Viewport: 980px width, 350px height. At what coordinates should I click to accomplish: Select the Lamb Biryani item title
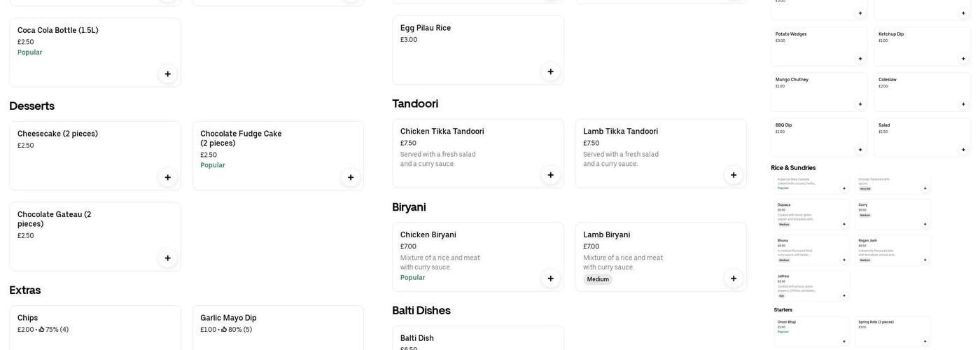tap(607, 235)
